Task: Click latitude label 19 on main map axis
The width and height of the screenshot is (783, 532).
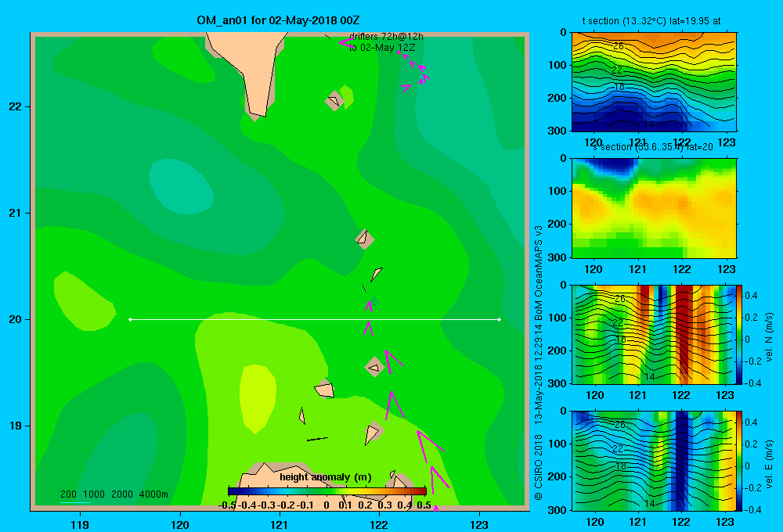Action: pos(16,426)
